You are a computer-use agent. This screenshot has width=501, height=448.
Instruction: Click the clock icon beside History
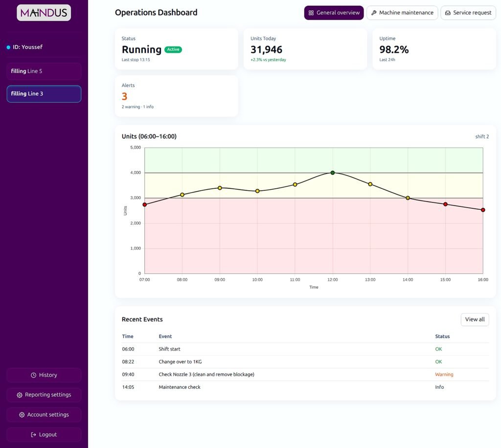(34, 375)
